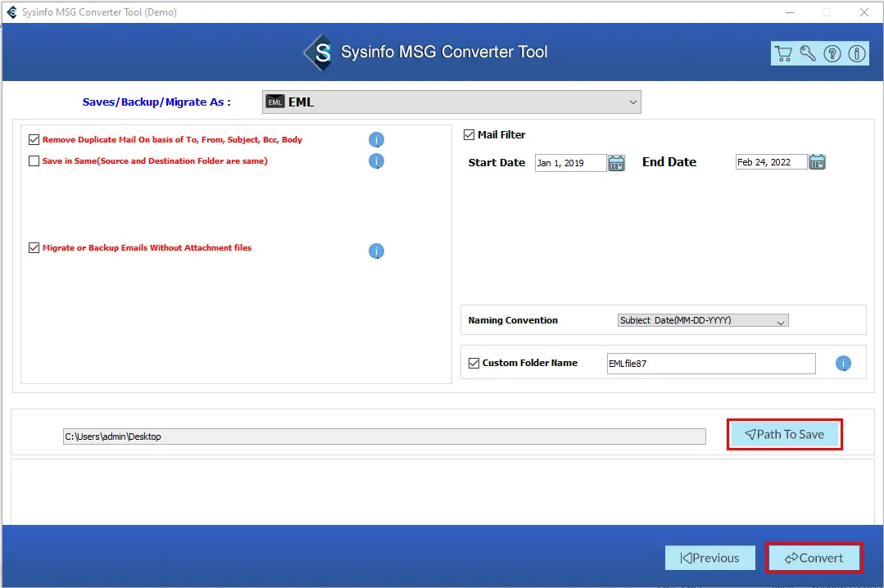Open the Naming Convention dropdown
The width and height of the screenshot is (884, 588).
[x=703, y=320]
